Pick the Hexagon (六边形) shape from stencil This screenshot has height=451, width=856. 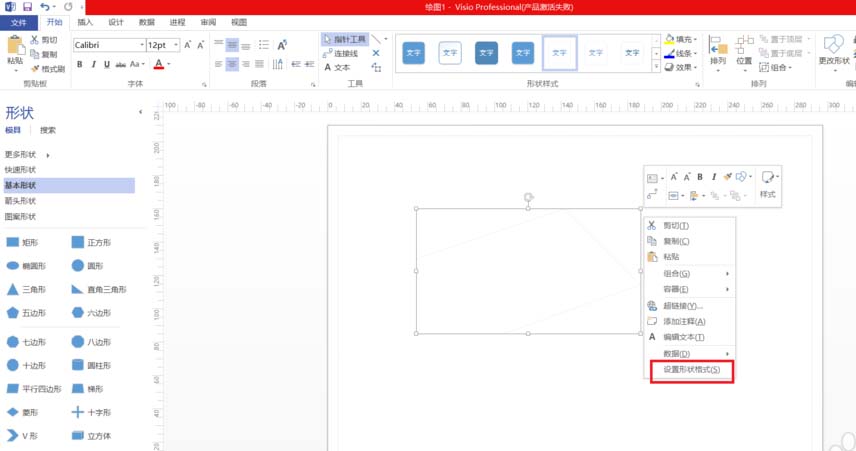click(x=78, y=313)
